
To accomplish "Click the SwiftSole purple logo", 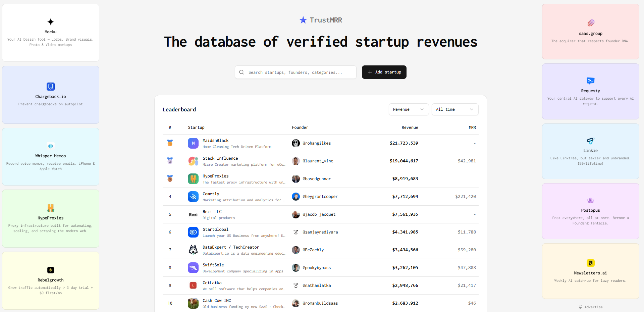I will (193, 268).
